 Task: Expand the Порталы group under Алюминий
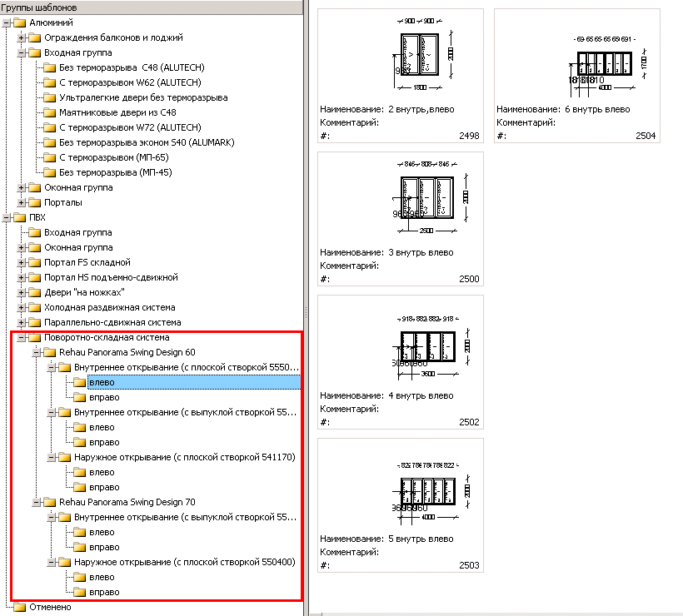point(22,202)
